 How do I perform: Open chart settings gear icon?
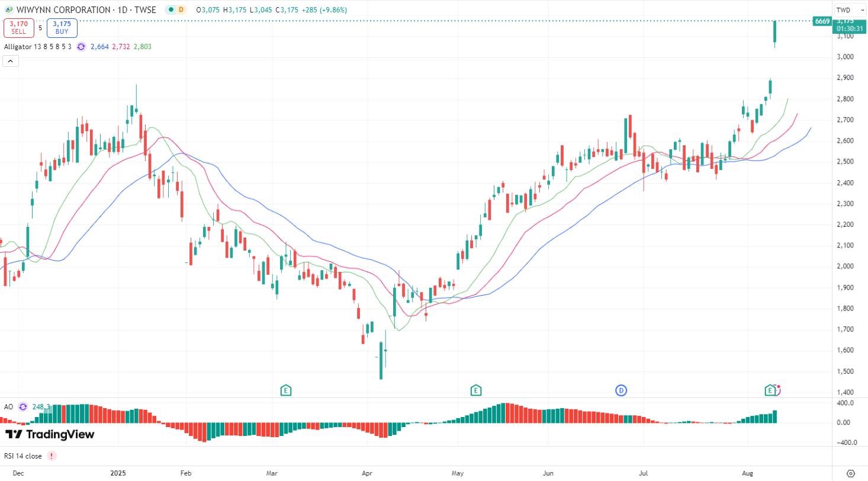point(851,473)
